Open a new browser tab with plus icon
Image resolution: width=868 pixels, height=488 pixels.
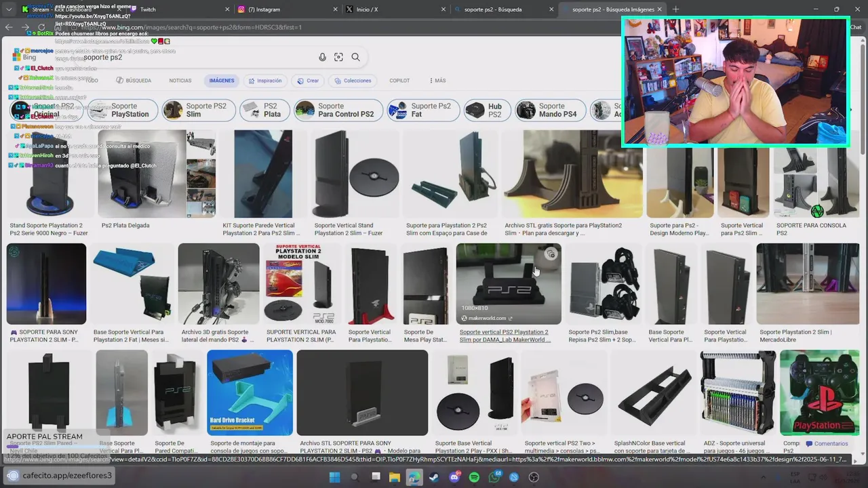coord(675,9)
